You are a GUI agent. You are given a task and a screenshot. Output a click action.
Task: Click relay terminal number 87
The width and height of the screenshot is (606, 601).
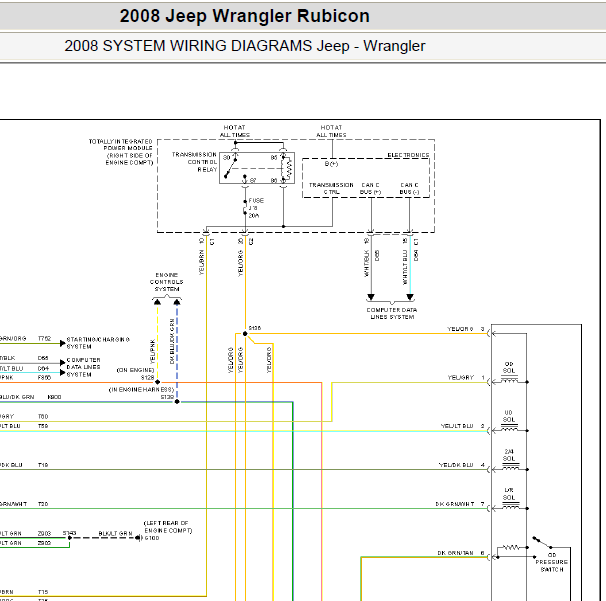click(x=253, y=180)
